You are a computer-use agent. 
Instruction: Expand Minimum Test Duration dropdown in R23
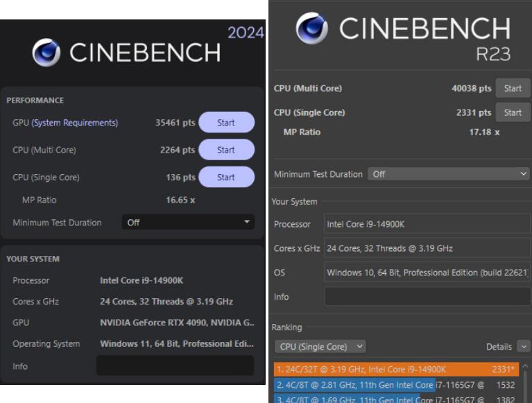coord(449,174)
